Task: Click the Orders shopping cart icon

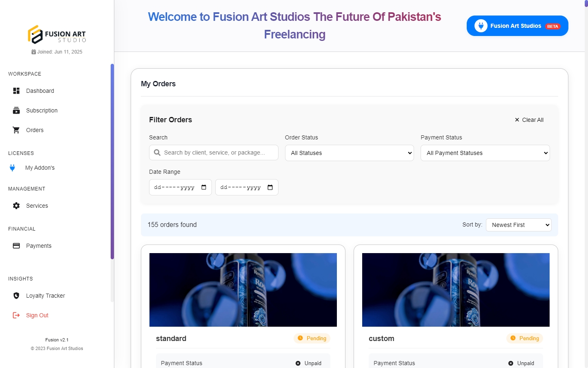Action: point(16,130)
